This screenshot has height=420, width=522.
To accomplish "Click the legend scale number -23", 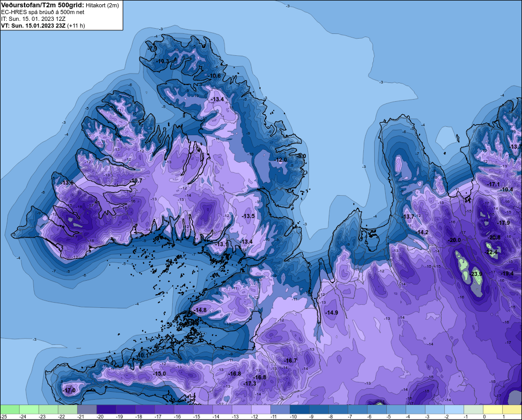I will [x=42, y=417].
